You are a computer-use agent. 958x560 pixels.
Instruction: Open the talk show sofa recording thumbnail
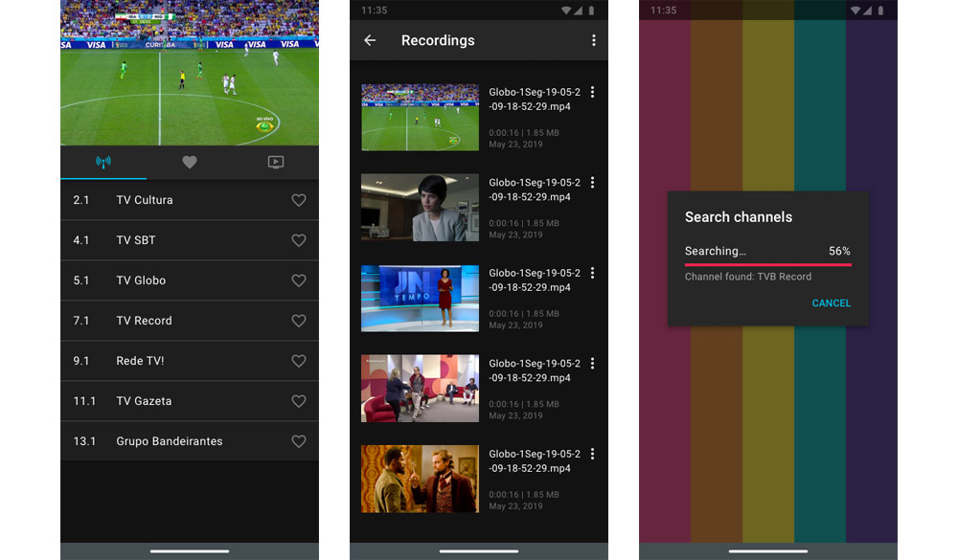coord(420,389)
